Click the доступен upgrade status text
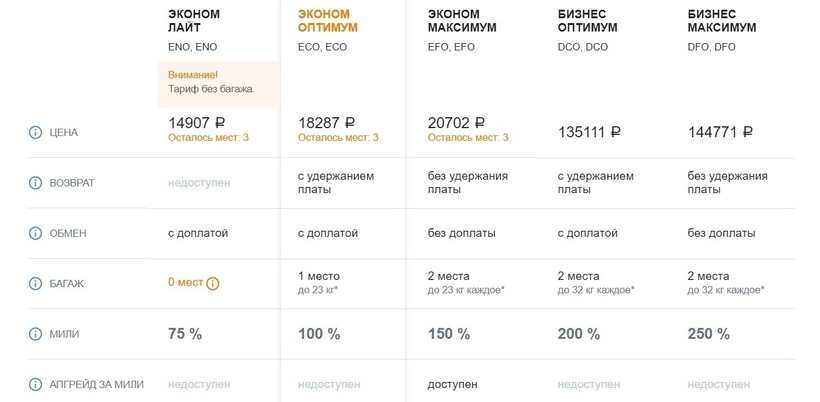This screenshot has height=402, width=820. coord(452,384)
